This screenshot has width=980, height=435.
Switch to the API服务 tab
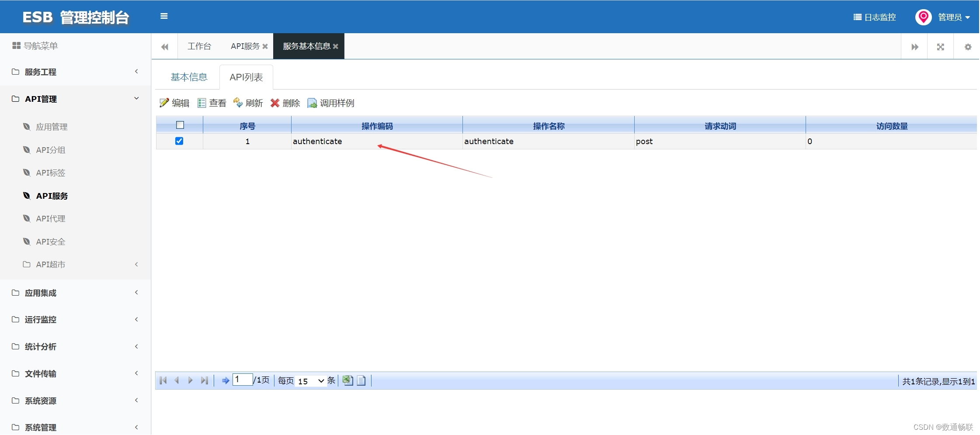point(245,46)
